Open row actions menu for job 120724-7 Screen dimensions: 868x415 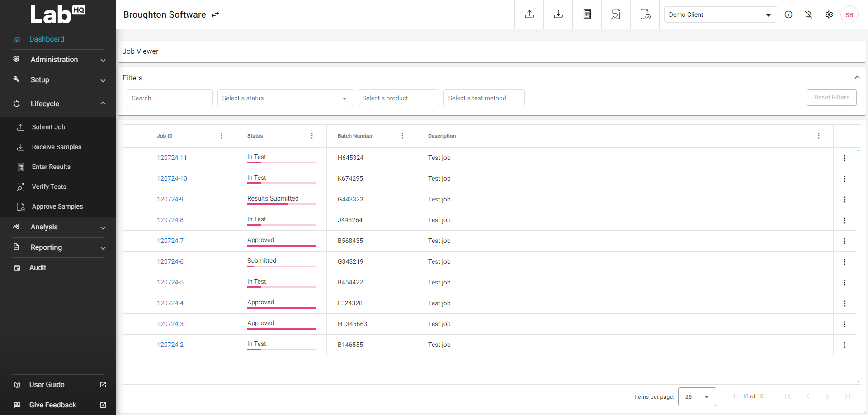(844, 241)
